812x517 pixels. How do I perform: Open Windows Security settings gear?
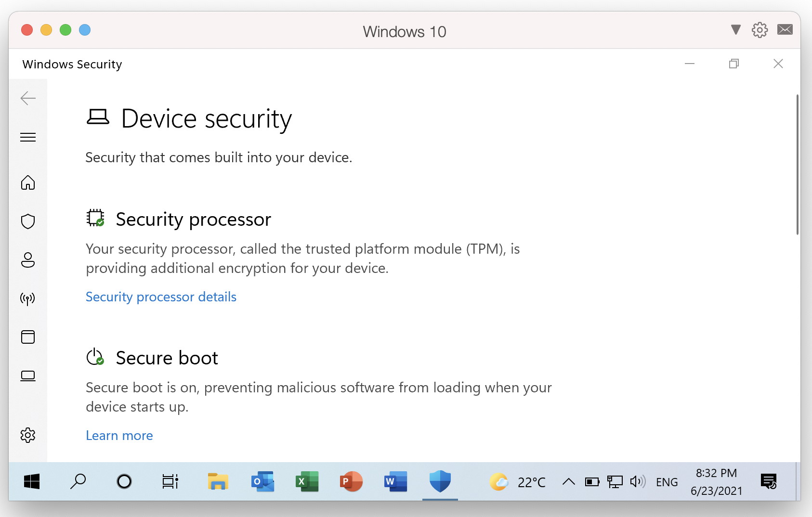point(28,435)
